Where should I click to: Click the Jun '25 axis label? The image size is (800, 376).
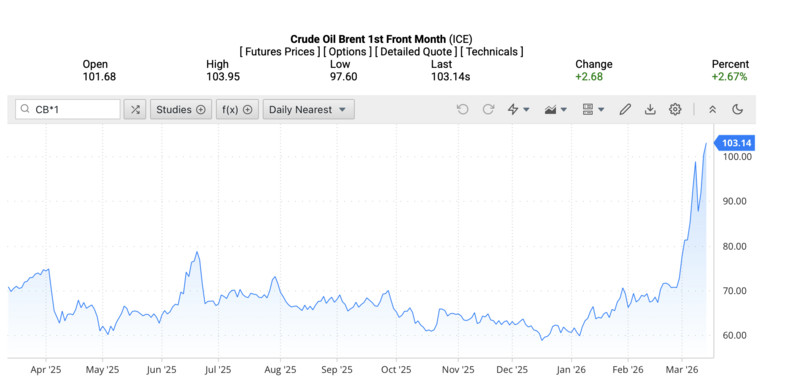pos(161,369)
